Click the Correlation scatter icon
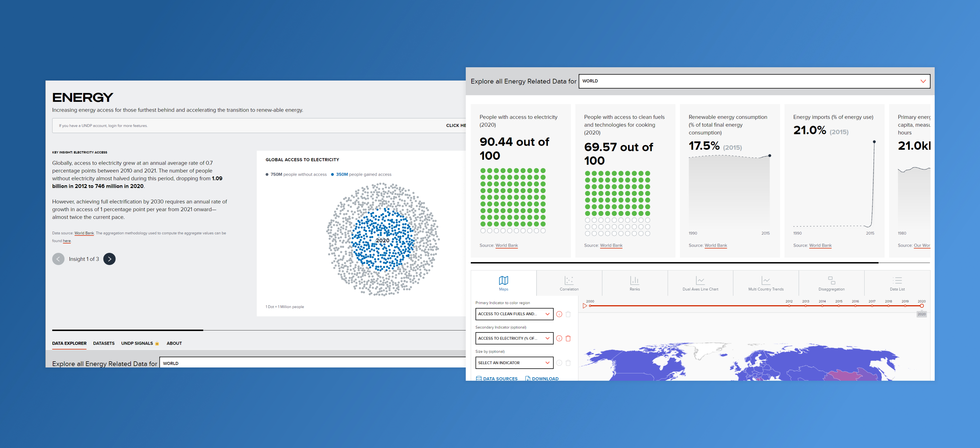The image size is (980, 448). coord(569,280)
